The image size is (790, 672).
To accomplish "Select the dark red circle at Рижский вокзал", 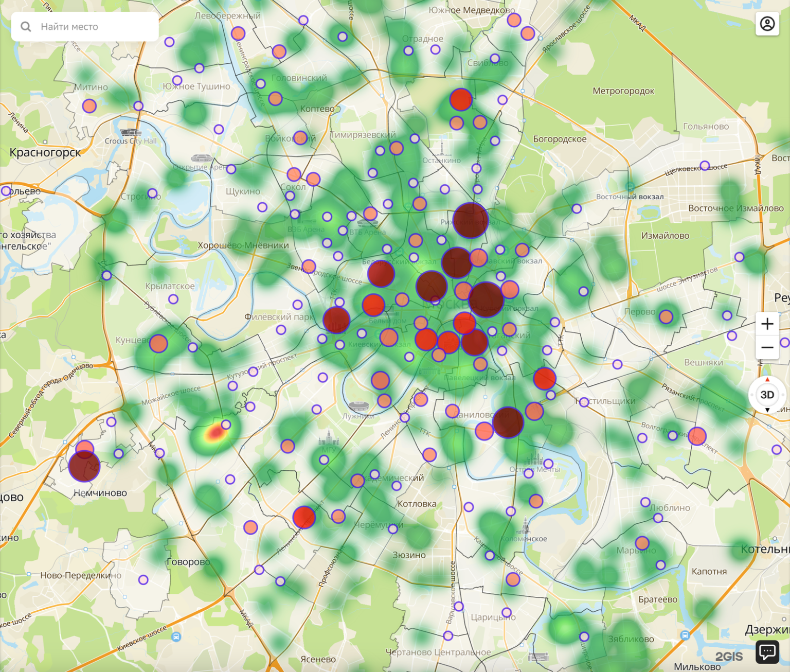I will [470, 220].
